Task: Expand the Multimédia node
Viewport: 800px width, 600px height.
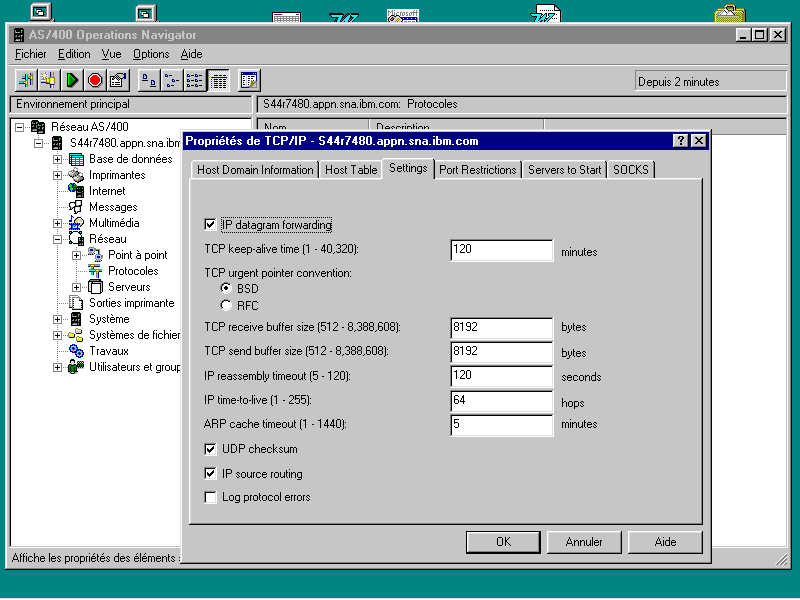Action: [57, 223]
